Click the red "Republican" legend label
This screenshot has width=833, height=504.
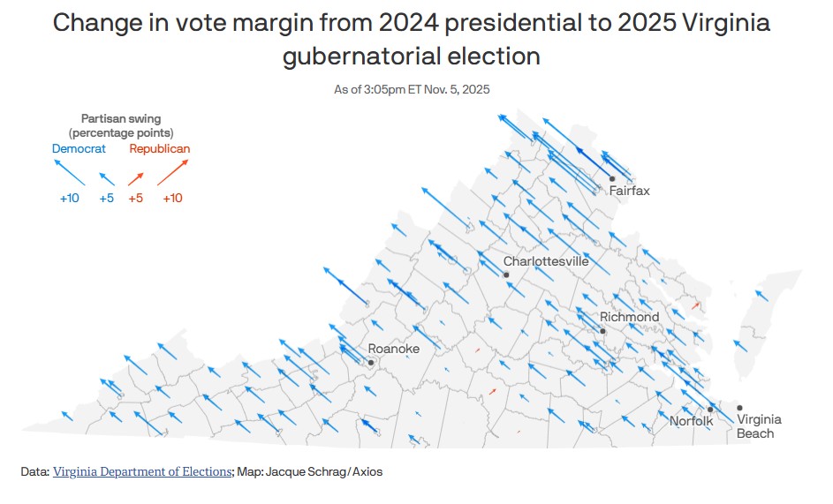coord(160,149)
